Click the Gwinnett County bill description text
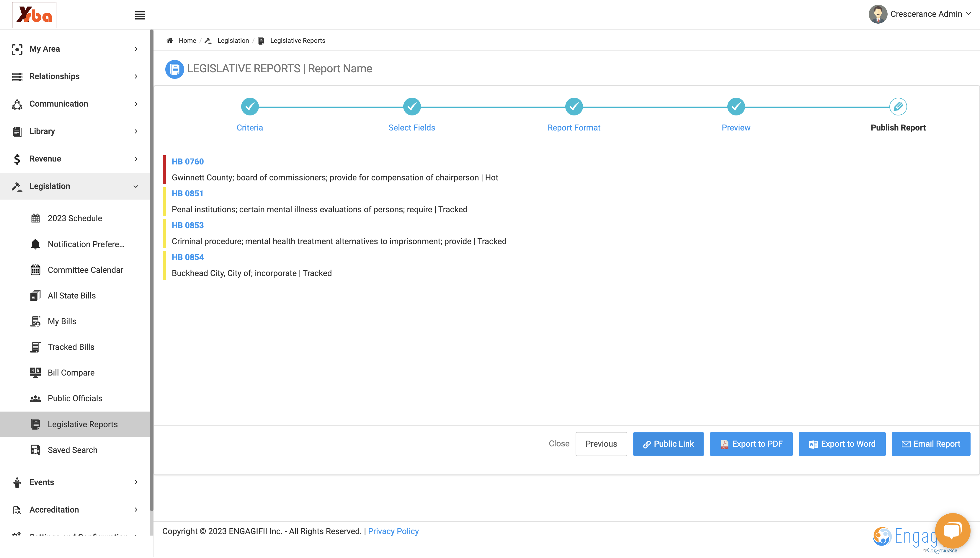The width and height of the screenshot is (980, 558). coord(335,177)
